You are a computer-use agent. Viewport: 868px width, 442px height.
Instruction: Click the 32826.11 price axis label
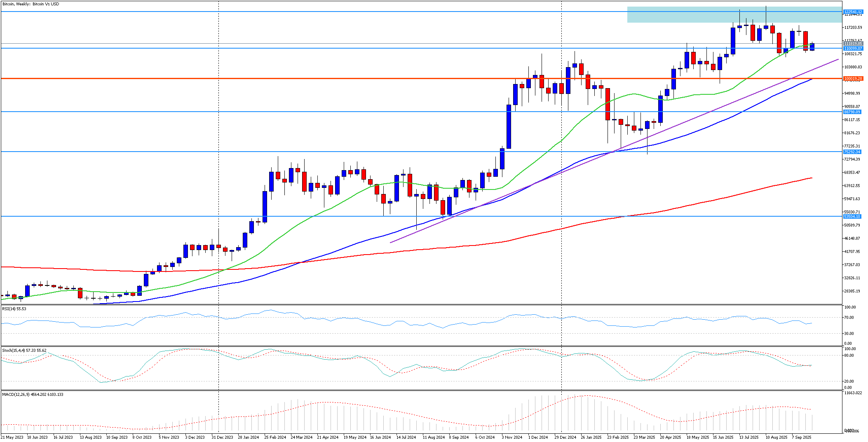tap(852, 278)
